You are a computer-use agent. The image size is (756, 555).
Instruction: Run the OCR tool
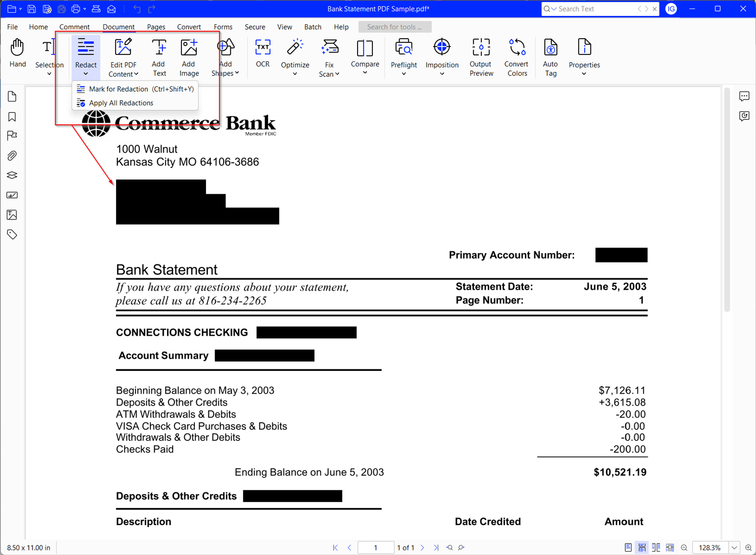coord(263,53)
